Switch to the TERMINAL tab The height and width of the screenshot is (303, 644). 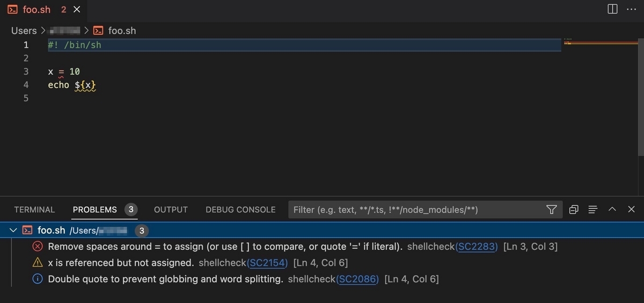[x=34, y=210]
